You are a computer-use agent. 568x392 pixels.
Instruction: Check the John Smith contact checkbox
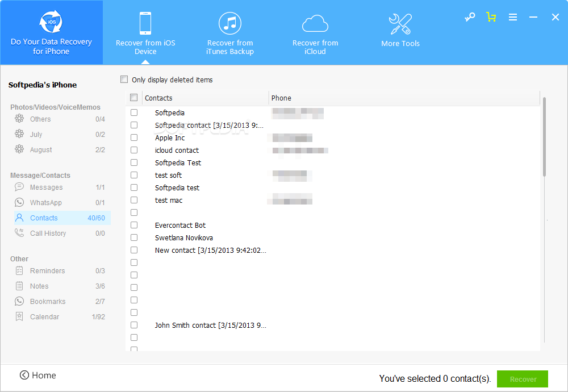[134, 325]
